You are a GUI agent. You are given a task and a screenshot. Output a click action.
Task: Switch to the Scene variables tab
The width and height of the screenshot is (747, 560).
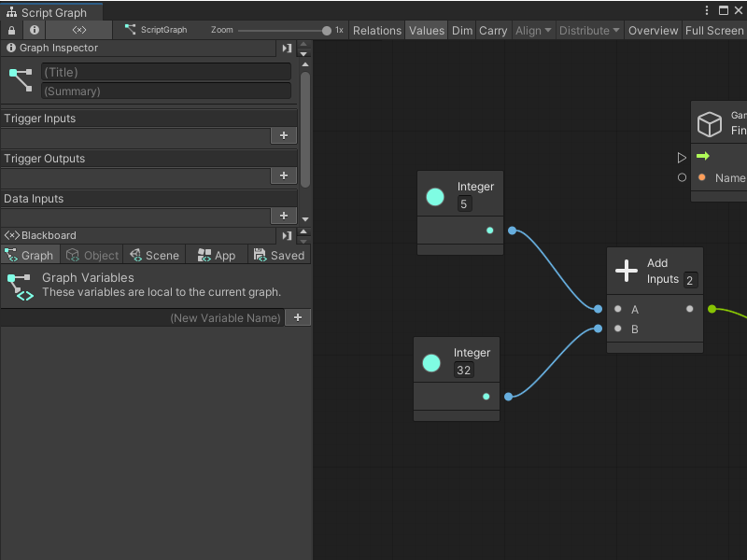point(155,254)
